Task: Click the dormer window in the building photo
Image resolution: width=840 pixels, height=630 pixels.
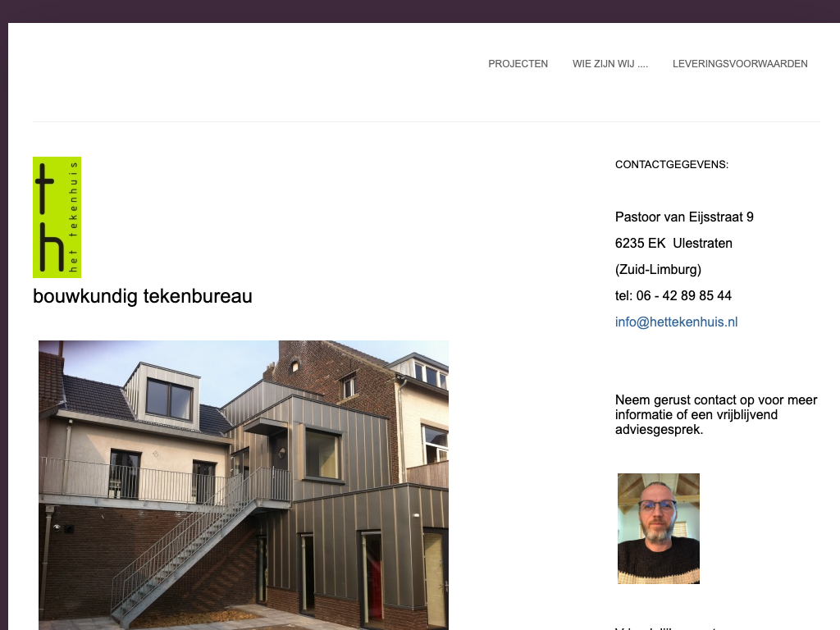Action: point(169,399)
